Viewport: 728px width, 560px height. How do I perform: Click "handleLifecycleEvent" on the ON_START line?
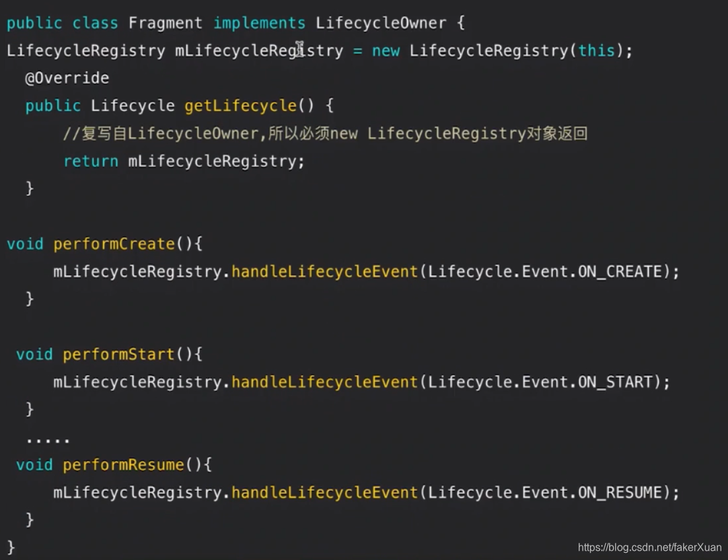324,382
